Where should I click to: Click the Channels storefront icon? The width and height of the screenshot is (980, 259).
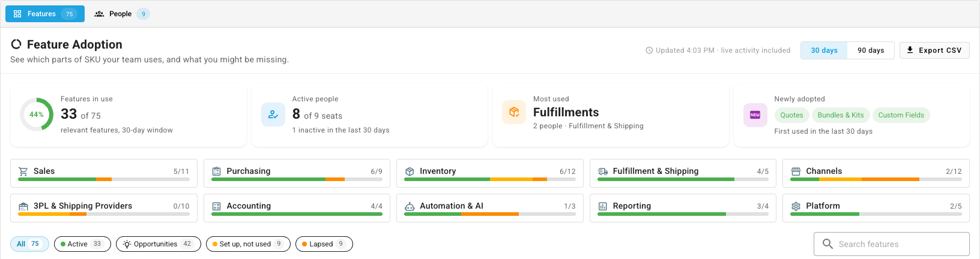coord(796,171)
